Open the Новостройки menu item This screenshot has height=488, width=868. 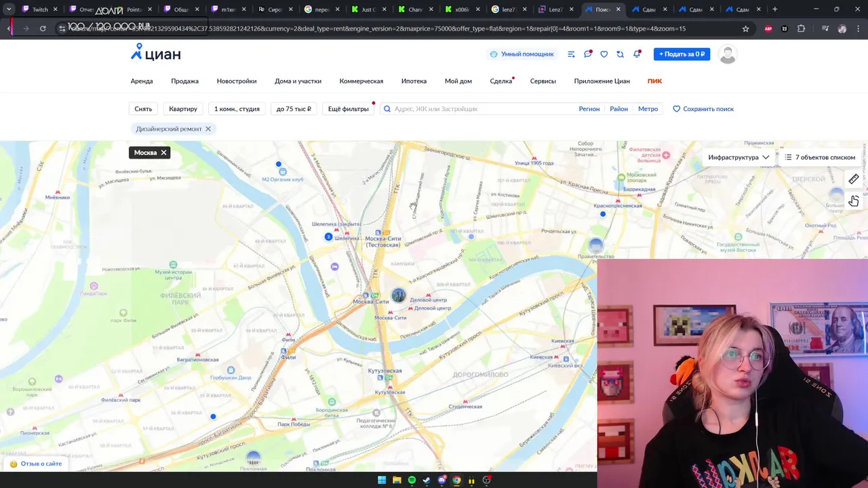(x=237, y=81)
